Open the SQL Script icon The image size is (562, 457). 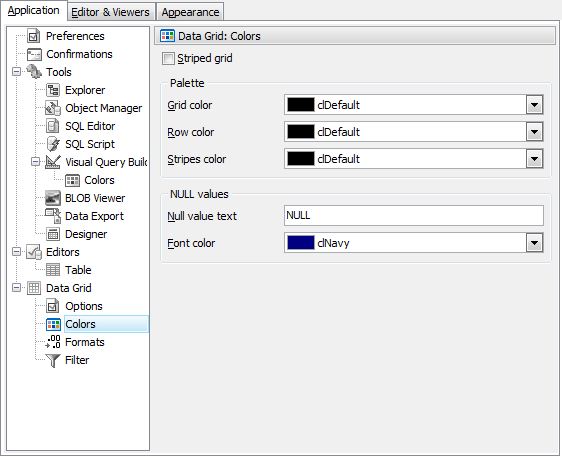pyautogui.click(x=53, y=144)
